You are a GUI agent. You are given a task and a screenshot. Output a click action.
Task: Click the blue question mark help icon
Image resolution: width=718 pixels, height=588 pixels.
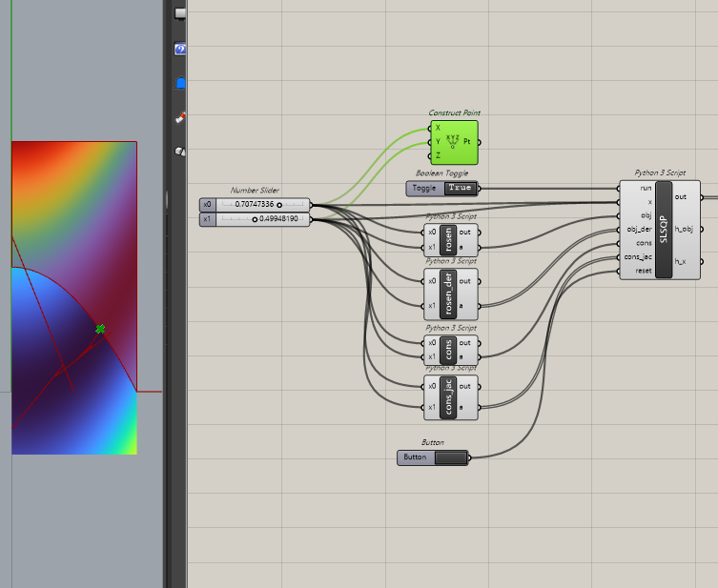tap(179, 49)
